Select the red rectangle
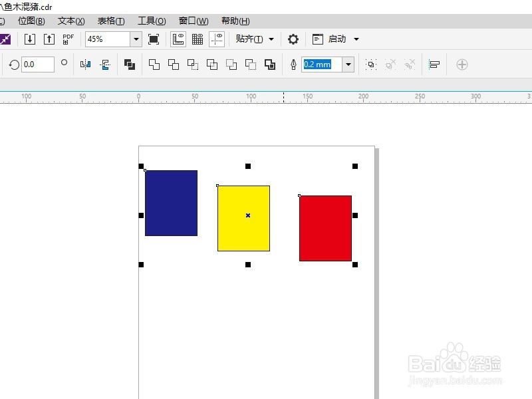 (325, 228)
